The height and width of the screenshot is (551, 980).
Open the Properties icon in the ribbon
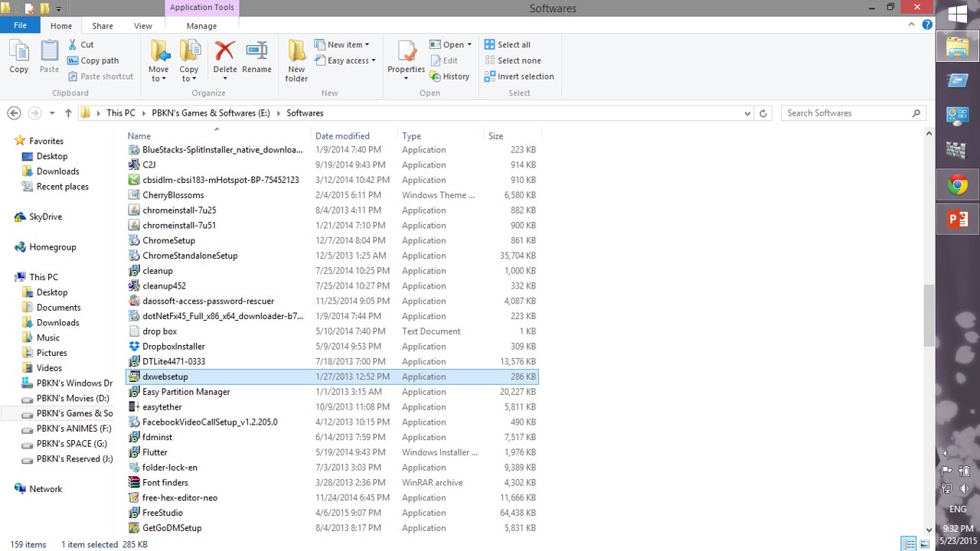click(406, 58)
